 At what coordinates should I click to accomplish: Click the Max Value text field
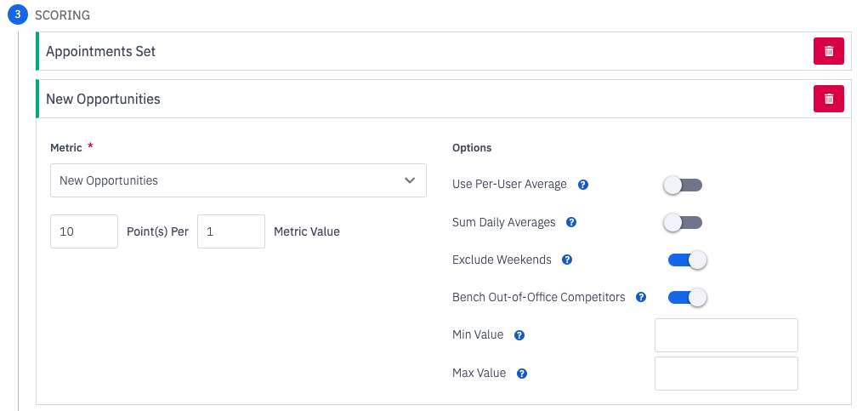726,373
